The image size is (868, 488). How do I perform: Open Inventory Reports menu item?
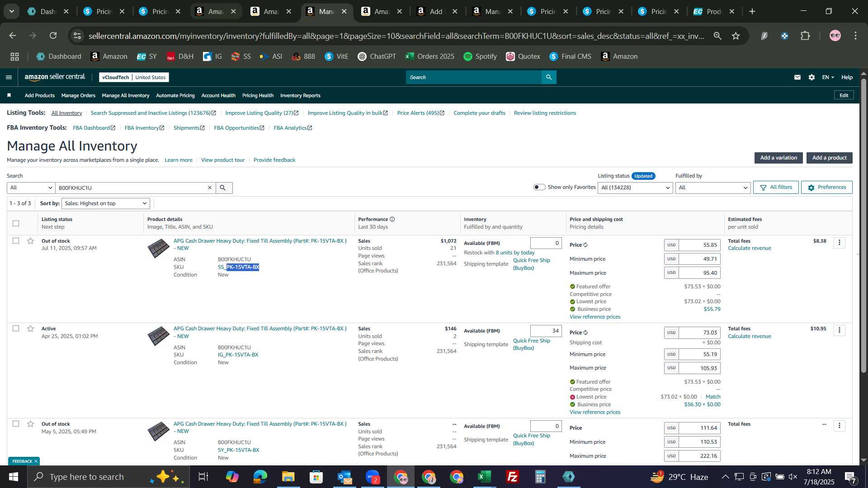[300, 95]
